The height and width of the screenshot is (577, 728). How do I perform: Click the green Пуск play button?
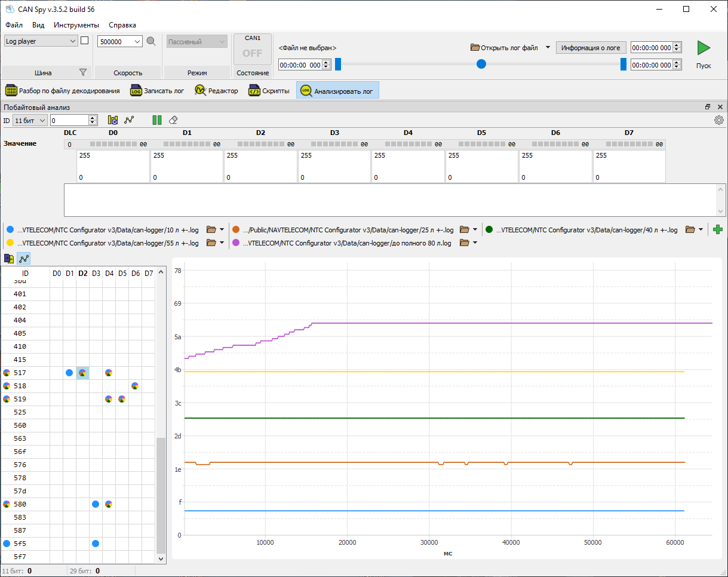[x=704, y=48]
